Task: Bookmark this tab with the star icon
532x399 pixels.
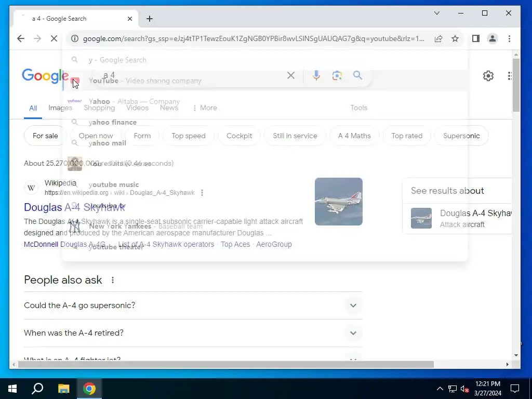Action: coord(455,38)
